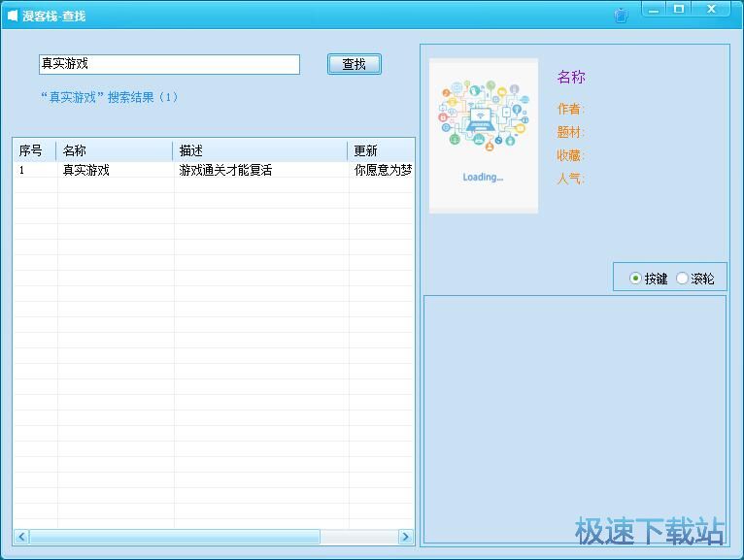
Task: Click the Loading cover thumbnail
Action: coord(484,136)
